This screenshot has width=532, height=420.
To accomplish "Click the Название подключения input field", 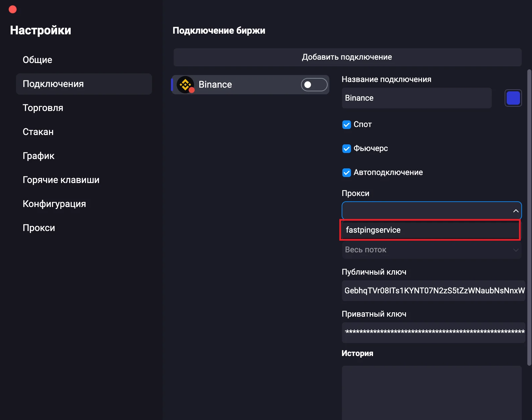I will (416, 98).
